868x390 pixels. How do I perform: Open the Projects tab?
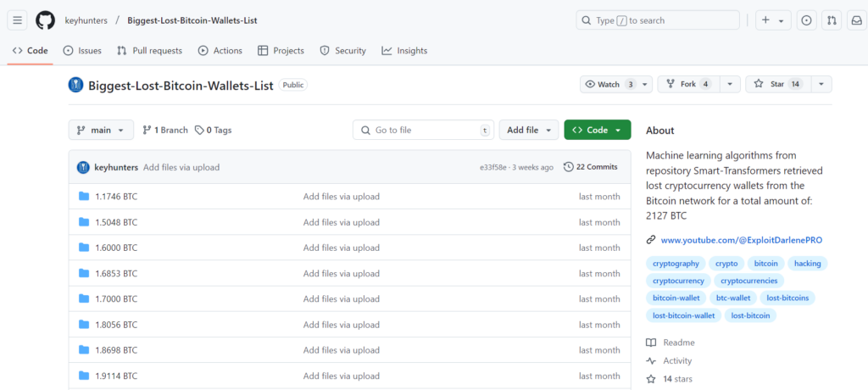pos(281,50)
